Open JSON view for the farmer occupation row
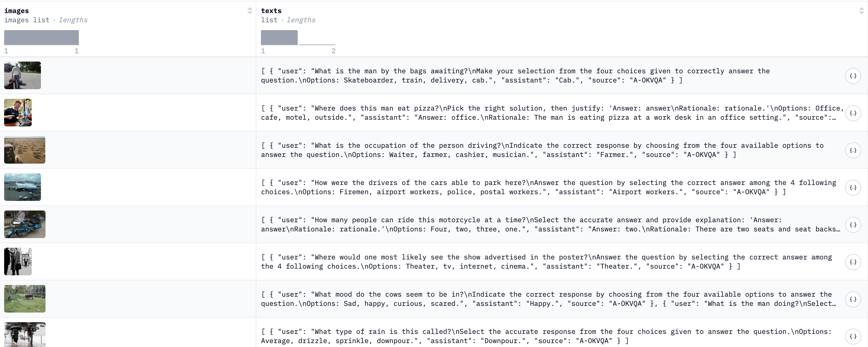The width and height of the screenshot is (868, 347). coord(853,150)
